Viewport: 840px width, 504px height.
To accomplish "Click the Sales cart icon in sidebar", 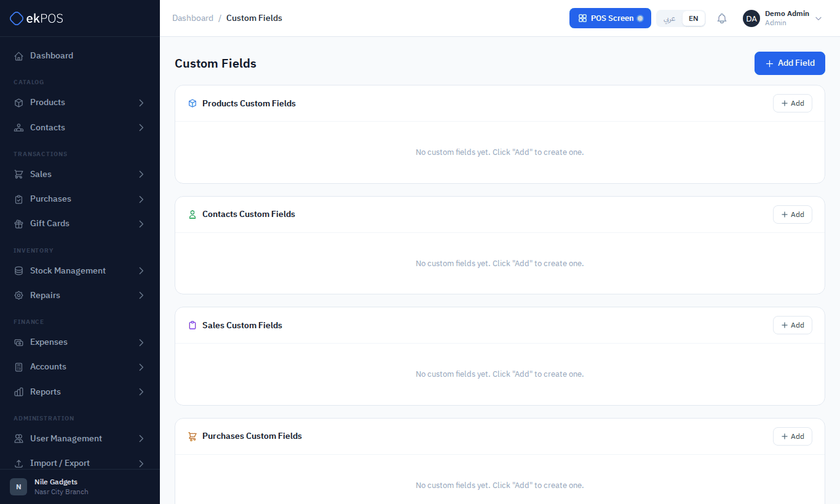I will [18, 175].
